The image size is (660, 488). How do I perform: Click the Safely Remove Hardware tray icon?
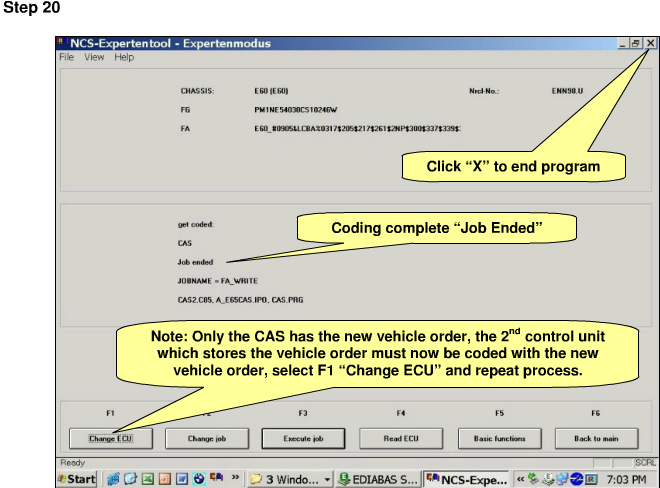point(548,479)
